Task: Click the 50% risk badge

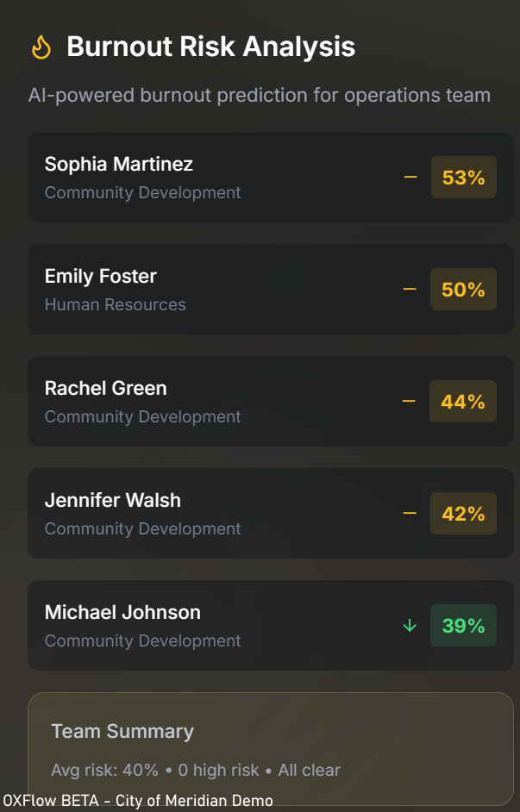Action: click(463, 290)
